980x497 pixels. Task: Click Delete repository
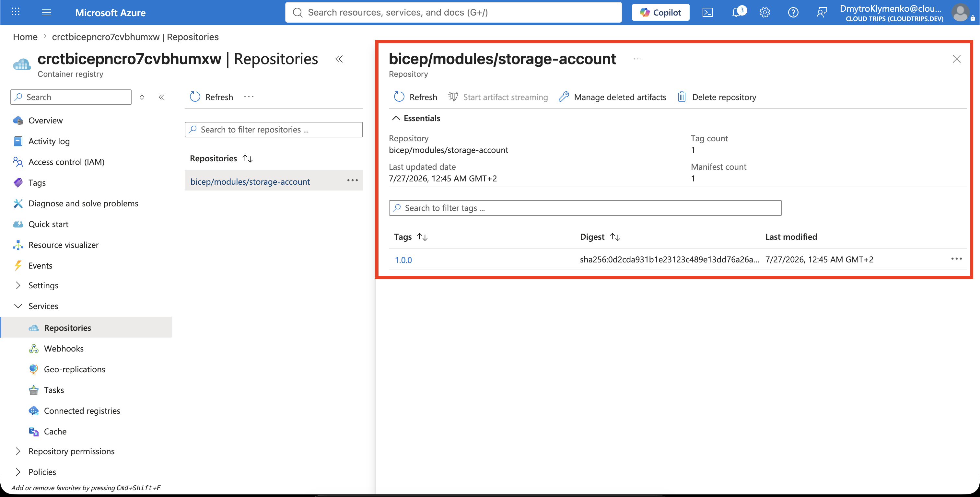[x=717, y=97]
